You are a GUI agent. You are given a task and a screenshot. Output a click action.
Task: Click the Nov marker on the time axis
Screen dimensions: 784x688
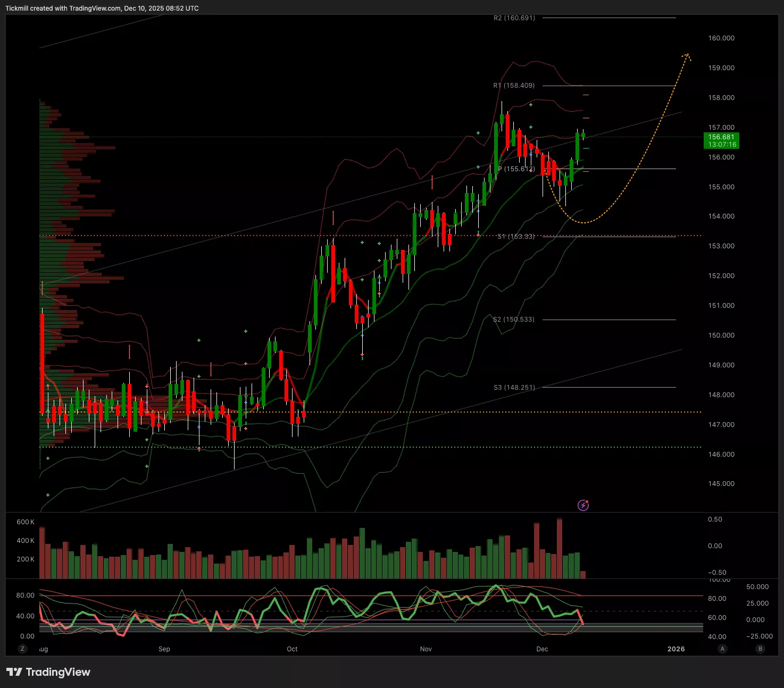(x=426, y=649)
